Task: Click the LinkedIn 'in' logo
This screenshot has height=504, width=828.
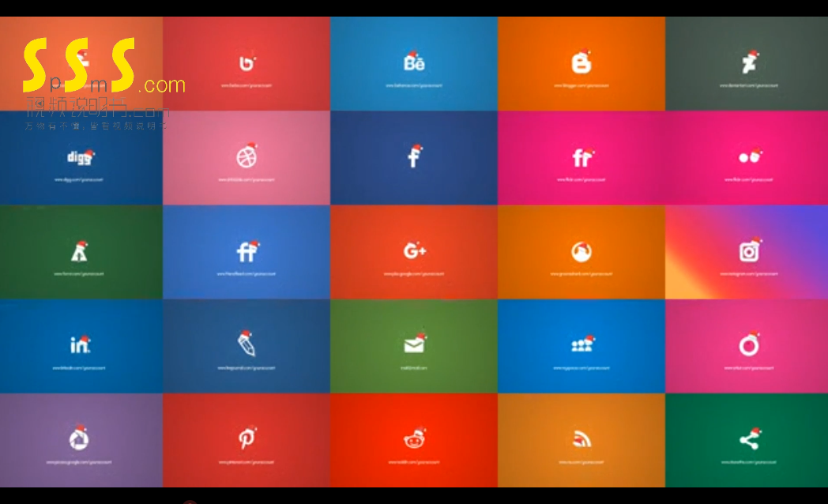Action: click(81, 344)
